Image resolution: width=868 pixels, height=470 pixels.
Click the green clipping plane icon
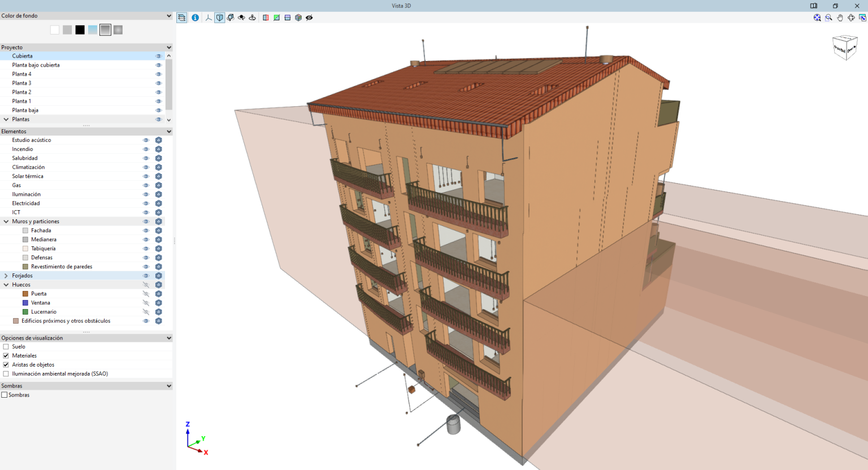pos(276,18)
